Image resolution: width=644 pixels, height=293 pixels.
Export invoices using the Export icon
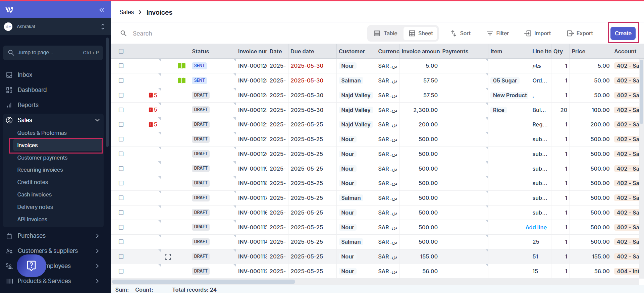(570, 33)
